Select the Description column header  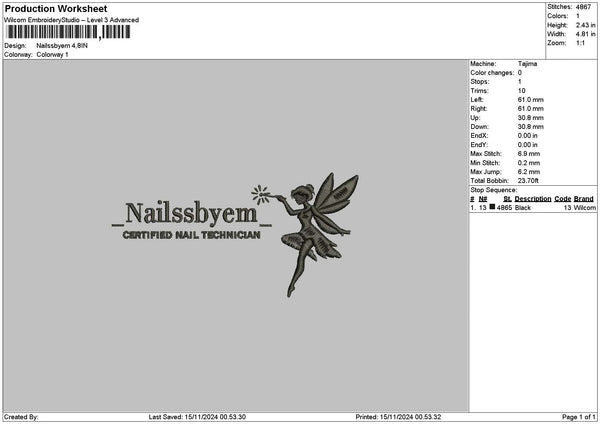pos(533,199)
